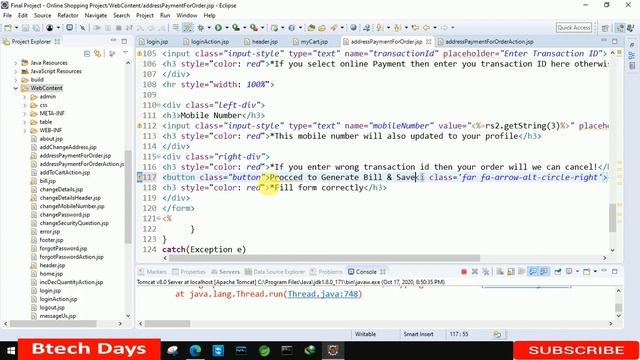Open the Navigate menu

point(96,16)
